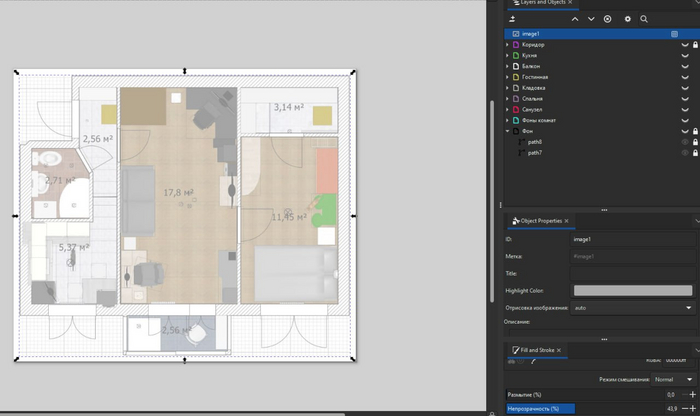Toggle visibility of Спальня layer
The height and width of the screenshot is (416, 700).
click(x=685, y=99)
